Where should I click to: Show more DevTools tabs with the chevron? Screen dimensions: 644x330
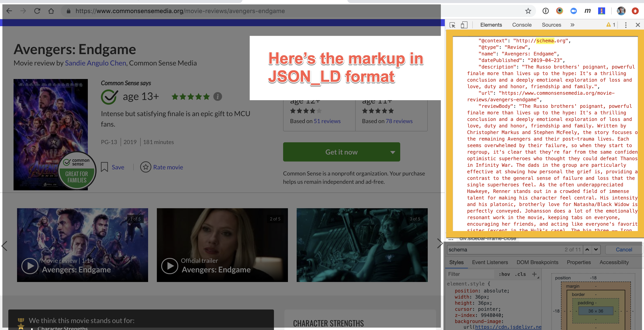(x=573, y=25)
